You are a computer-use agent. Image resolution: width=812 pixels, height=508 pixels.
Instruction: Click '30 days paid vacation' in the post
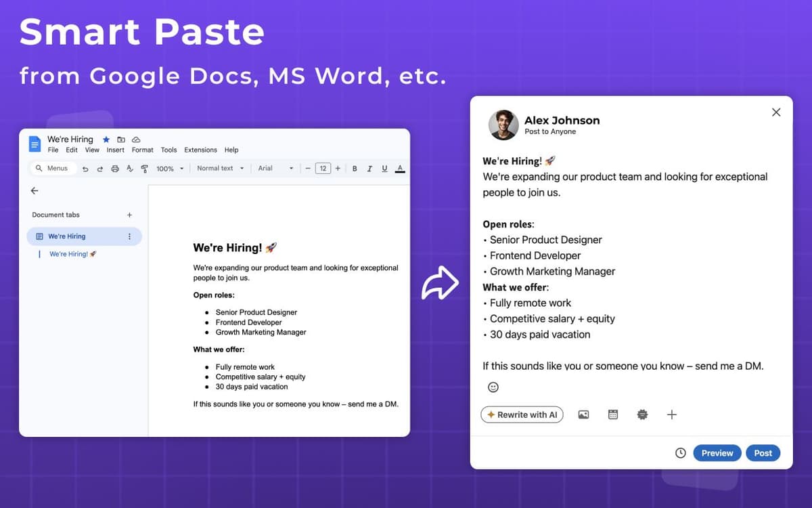[540, 335]
